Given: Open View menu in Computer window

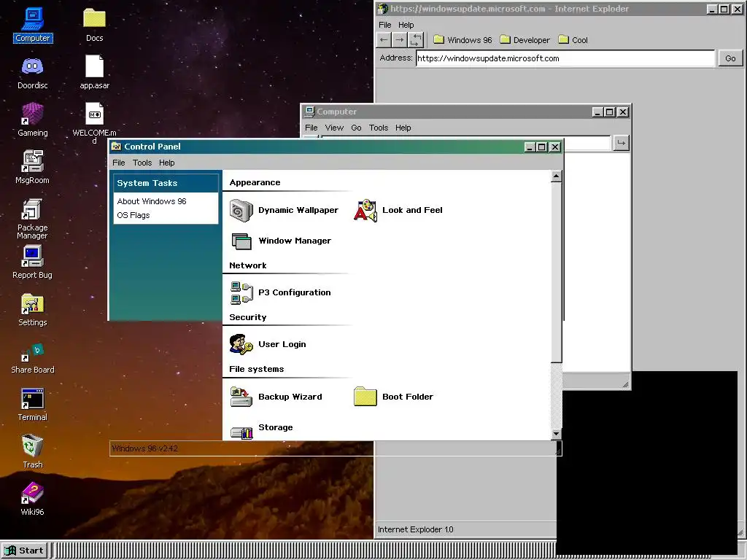Looking at the screenshot, I should coord(334,128).
